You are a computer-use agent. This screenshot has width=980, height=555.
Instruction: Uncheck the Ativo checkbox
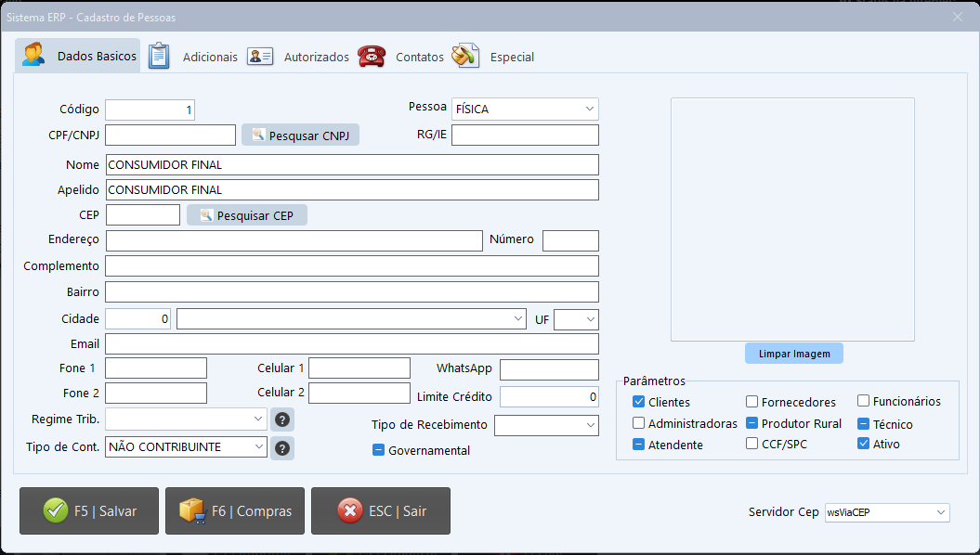863,444
